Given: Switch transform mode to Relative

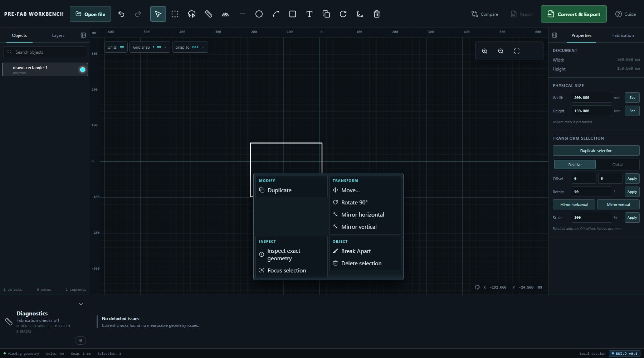Looking at the screenshot, I should tap(575, 165).
